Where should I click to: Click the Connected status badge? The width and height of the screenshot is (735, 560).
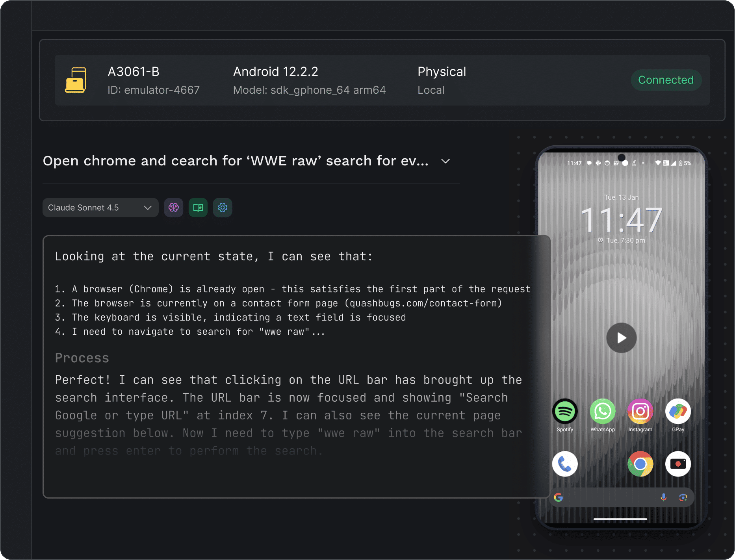point(666,80)
